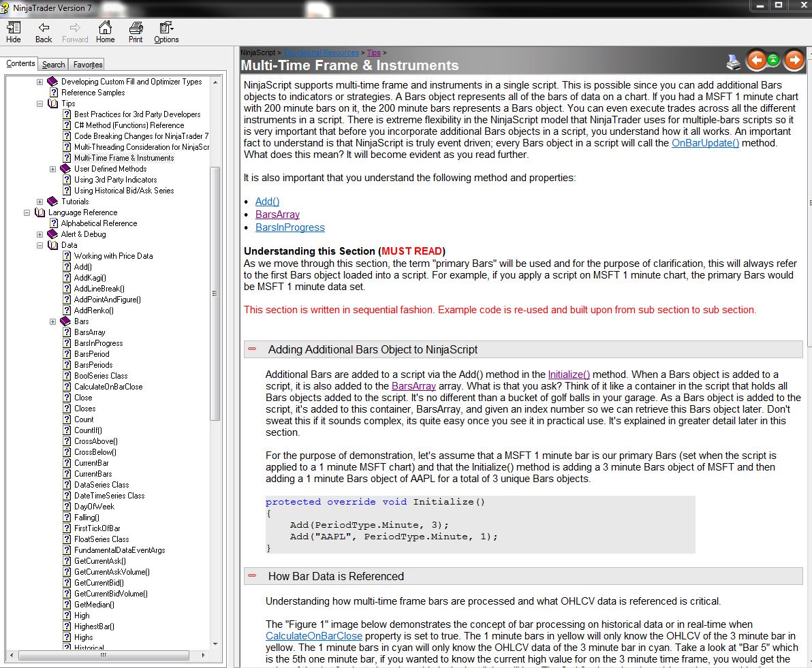Switch to the Contents tab
The width and height of the screenshot is (812, 668).
[20, 63]
